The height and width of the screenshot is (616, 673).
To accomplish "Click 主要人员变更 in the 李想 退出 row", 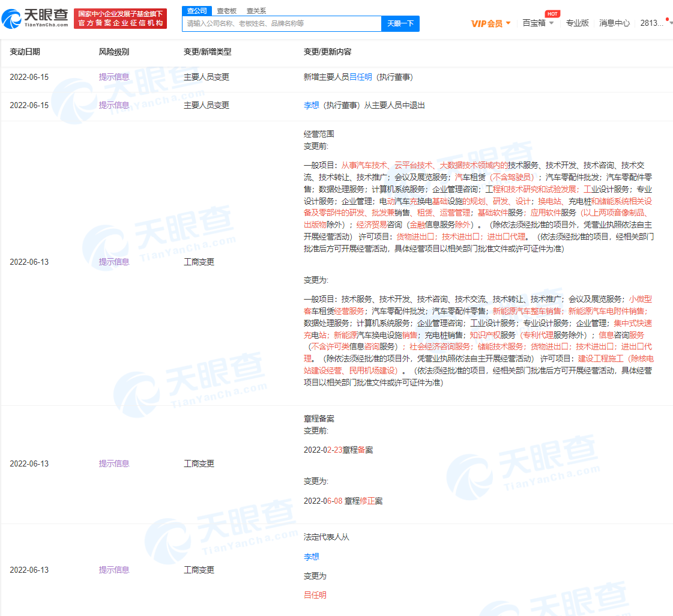I will click(207, 106).
